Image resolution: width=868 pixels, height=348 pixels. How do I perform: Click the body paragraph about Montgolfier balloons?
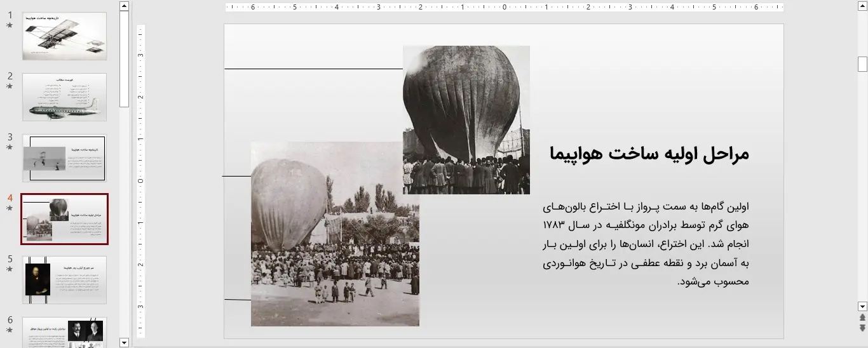point(646,244)
